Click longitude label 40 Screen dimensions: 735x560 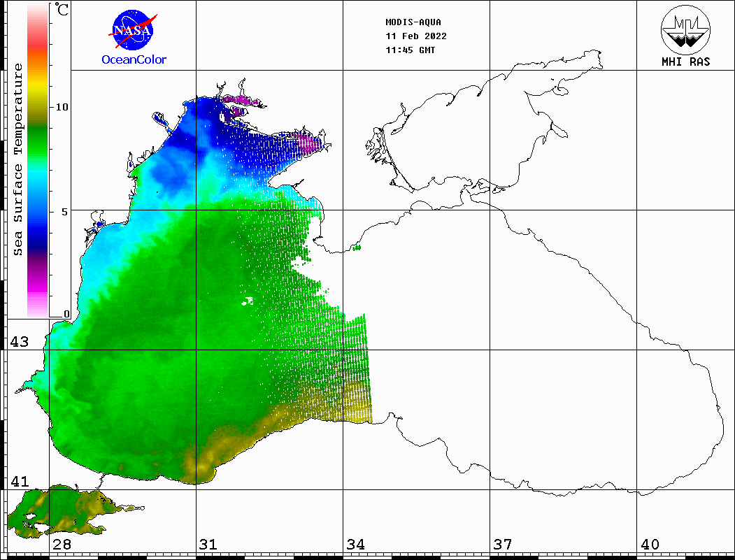(650, 544)
